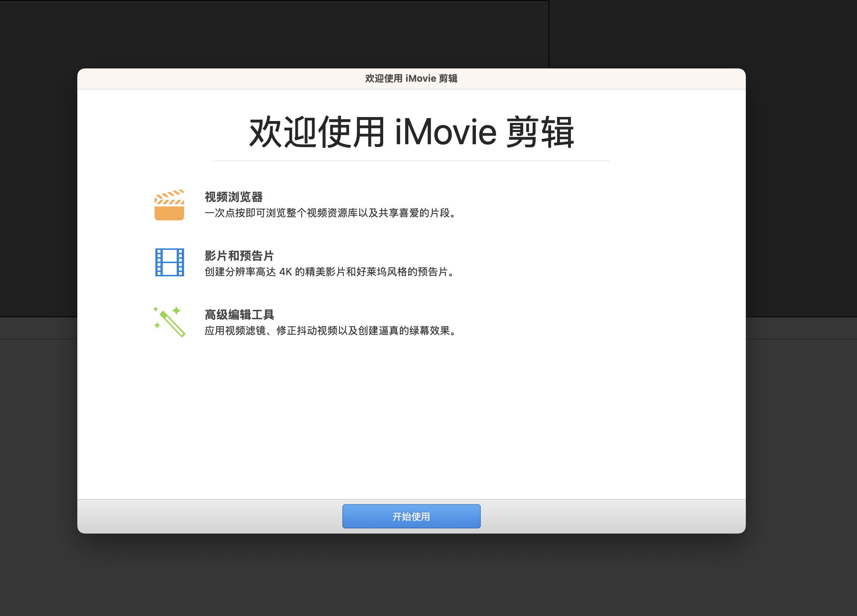Click the green magic wand icon
Viewport: 857px width, 616px height.
pos(169,321)
